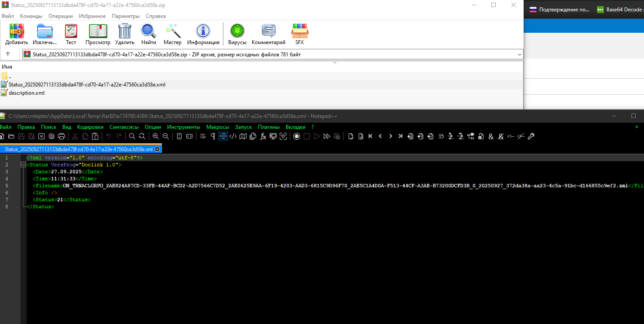Click the Find magnifier icon in Notepad++ toolbar
Image resolution: width=644 pixels, height=324 pixels.
(x=132, y=136)
